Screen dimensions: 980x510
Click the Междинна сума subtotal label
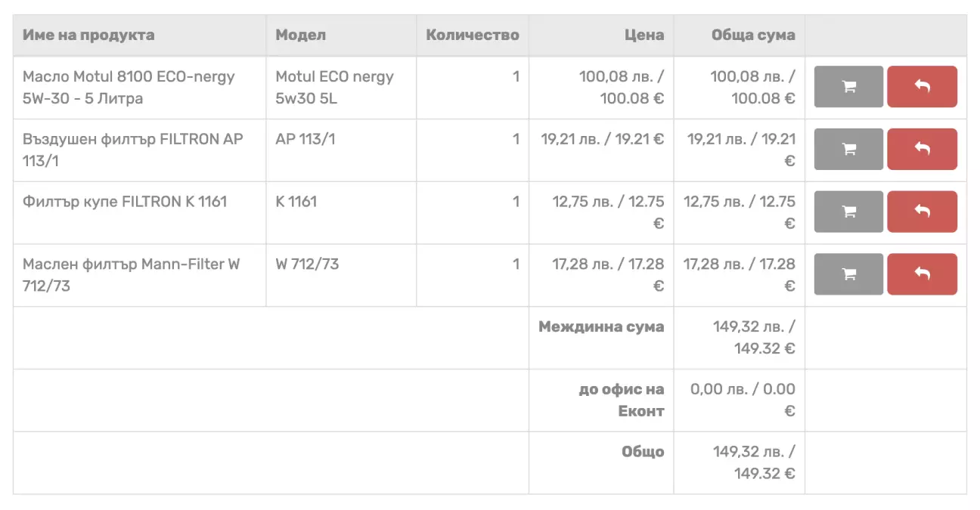point(601,327)
